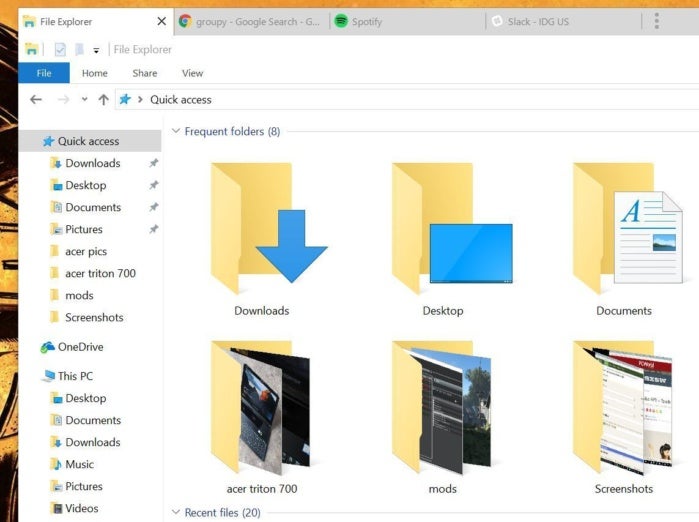Viewport: 699px width, 522px height.
Task: Open pinned Downloads under Quick access
Action: pyautogui.click(x=93, y=163)
